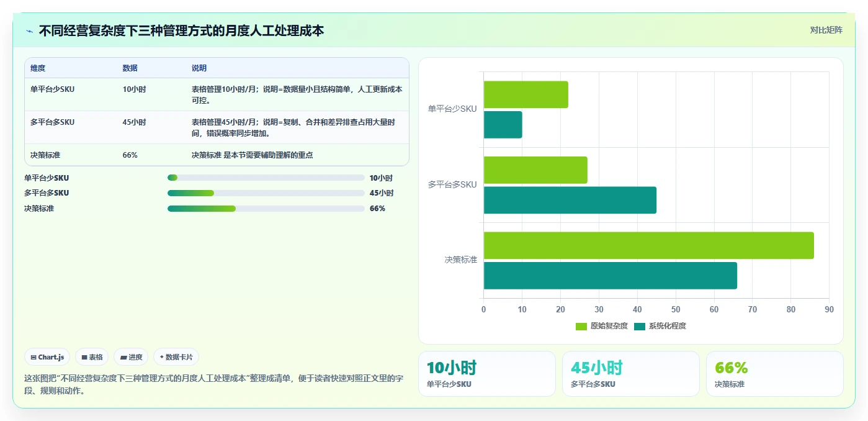Image resolution: width=868 pixels, height=421 pixels.
Task: Click the chart y-axis label 单平台少SKU
Action: click(452, 109)
